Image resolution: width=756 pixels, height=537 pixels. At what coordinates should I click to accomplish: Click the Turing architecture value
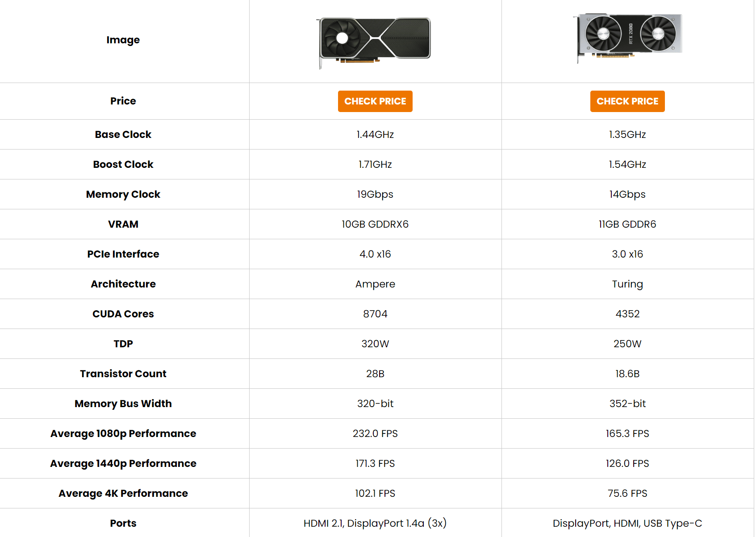[627, 284]
